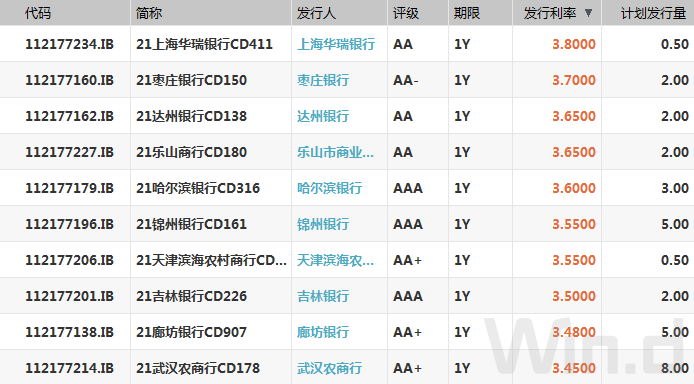The width and height of the screenshot is (694, 384).
Task: Click the AA+ rating of 廊坊银行
Action: (x=407, y=332)
